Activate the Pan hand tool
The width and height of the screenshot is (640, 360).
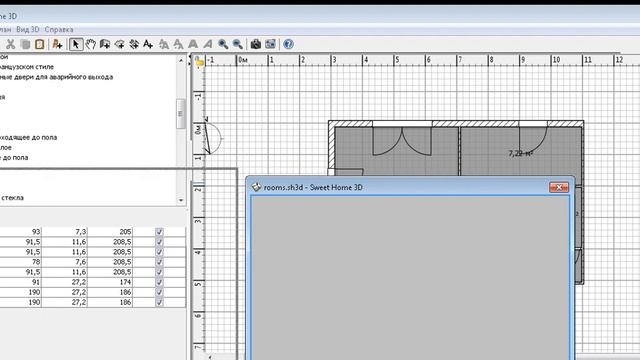tap(91, 44)
